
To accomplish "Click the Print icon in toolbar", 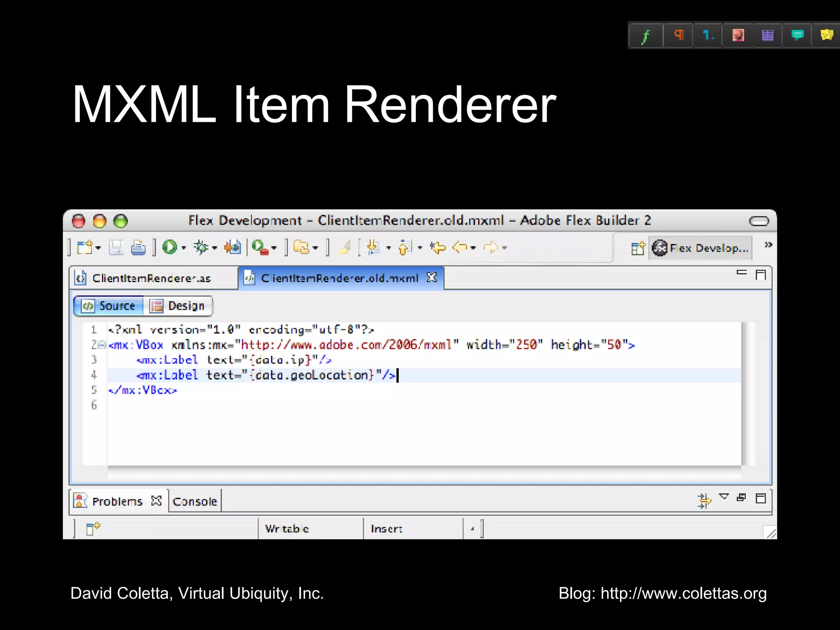I will [x=138, y=247].
